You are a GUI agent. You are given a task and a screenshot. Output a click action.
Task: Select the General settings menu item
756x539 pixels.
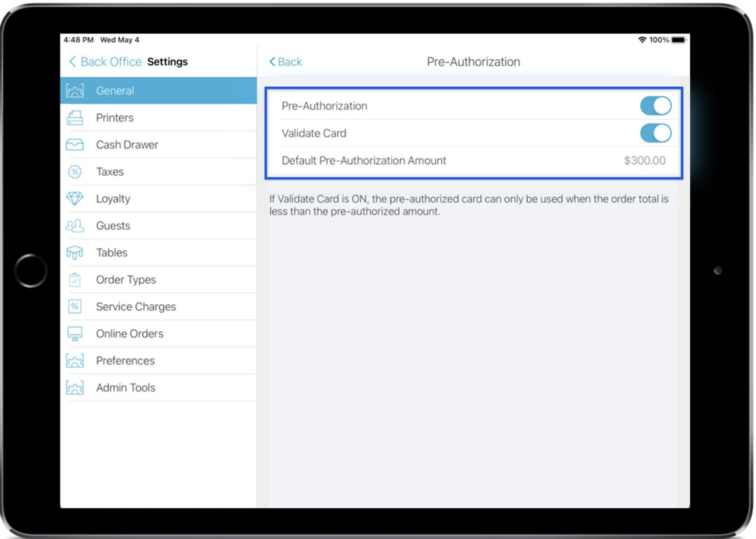[158, 90]
